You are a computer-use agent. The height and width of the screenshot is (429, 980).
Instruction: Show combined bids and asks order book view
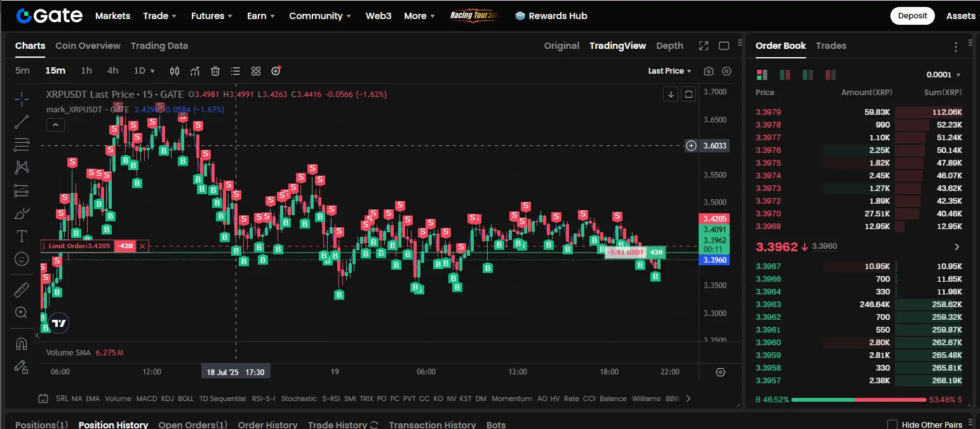(762, 75)
